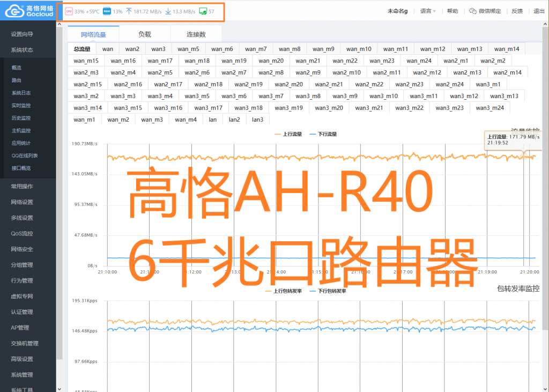Open the 反馈 feedback link
This screenshot has width=549, height=392.
tap(517, 11)
